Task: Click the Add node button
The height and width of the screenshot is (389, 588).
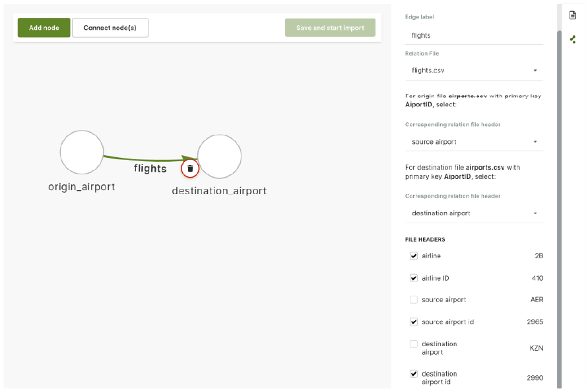Action: coord(44,28)
